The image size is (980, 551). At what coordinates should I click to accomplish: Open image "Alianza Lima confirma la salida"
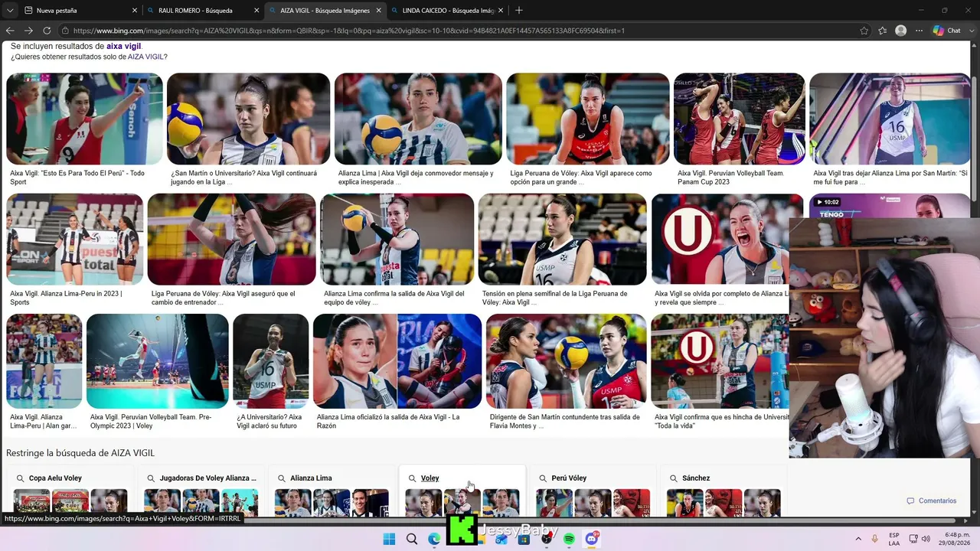[x=397, y=239]
